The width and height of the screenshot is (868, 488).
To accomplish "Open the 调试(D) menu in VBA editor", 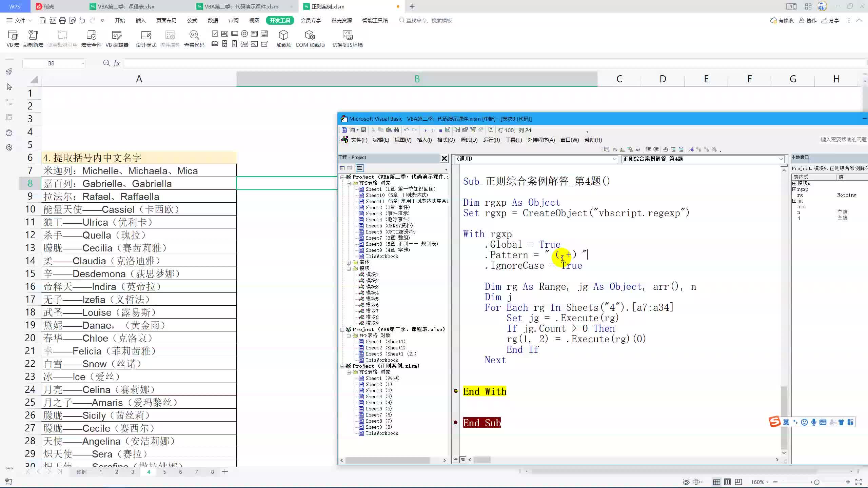I will tap(469, 140).
